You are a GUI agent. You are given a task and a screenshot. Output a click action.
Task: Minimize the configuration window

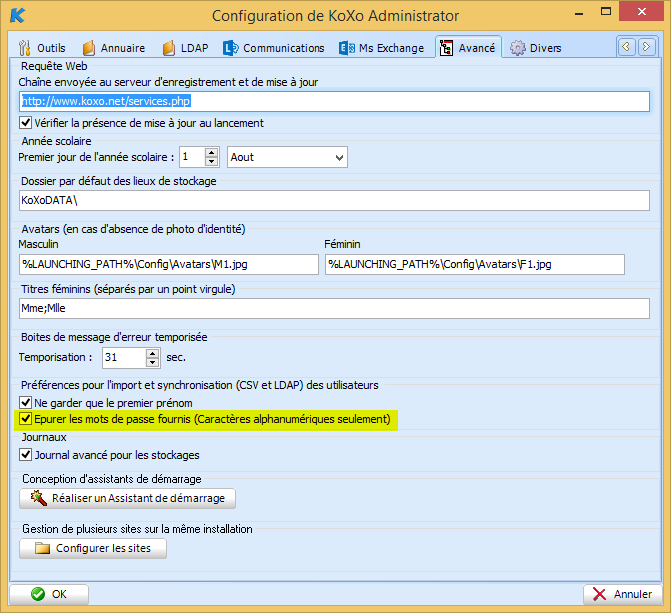[x=579, y=13]
